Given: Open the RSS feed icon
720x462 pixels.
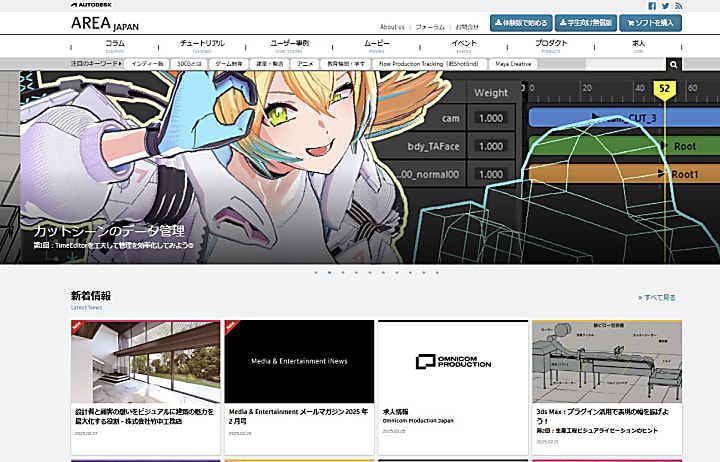Looking at the screenshot, I should [x=679, y=6].
